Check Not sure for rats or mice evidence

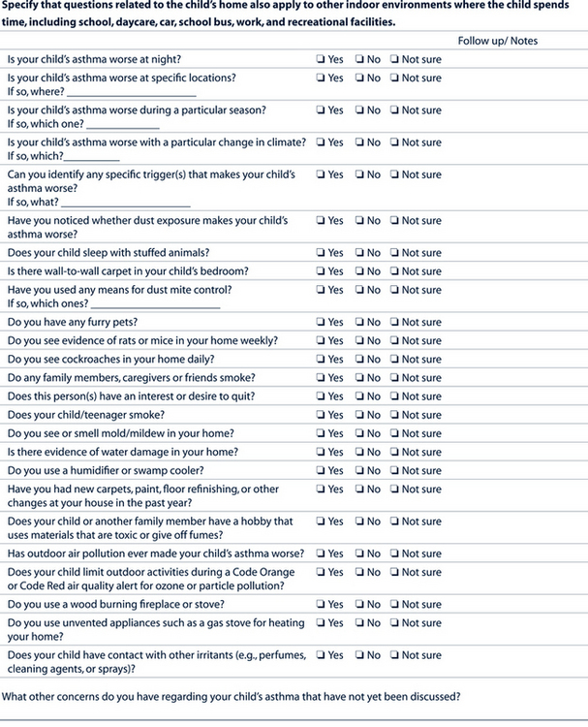point(395,340)
